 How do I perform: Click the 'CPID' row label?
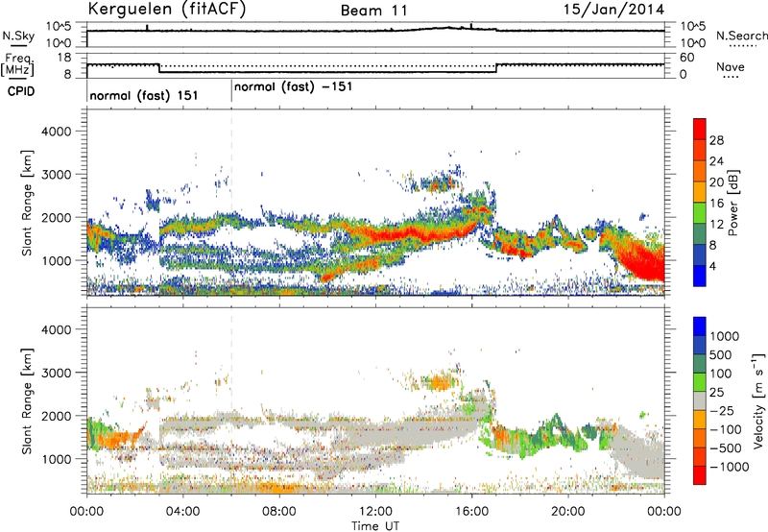coord(20,91)
